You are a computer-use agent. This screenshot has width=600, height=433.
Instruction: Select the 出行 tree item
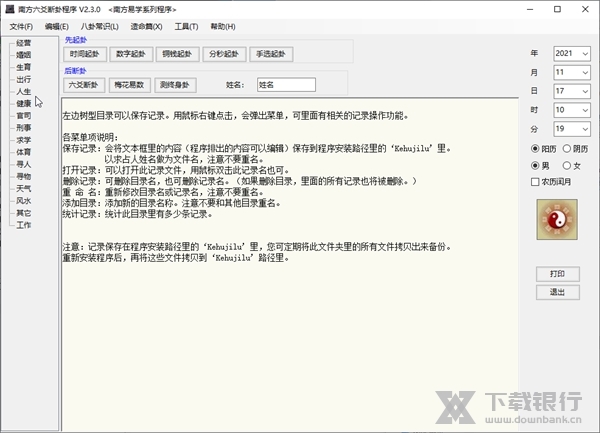point(23,80)
